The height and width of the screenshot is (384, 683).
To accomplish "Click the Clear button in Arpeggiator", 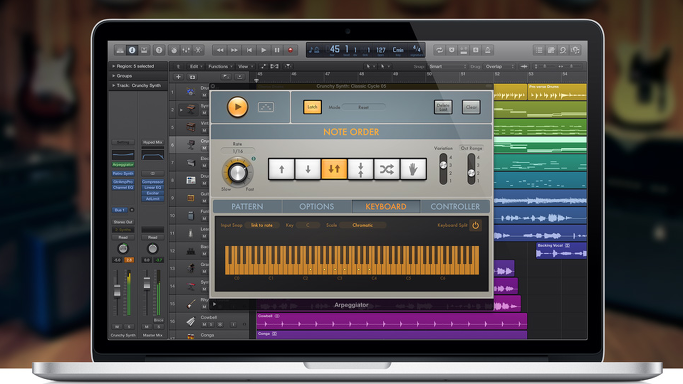I will [471, 107].
